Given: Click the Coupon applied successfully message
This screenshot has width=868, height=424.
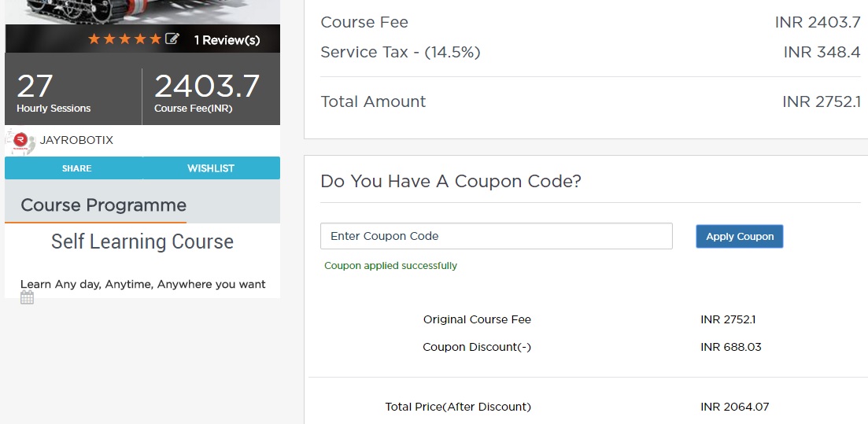Looking at the screenshot, I should coord(390,266).
